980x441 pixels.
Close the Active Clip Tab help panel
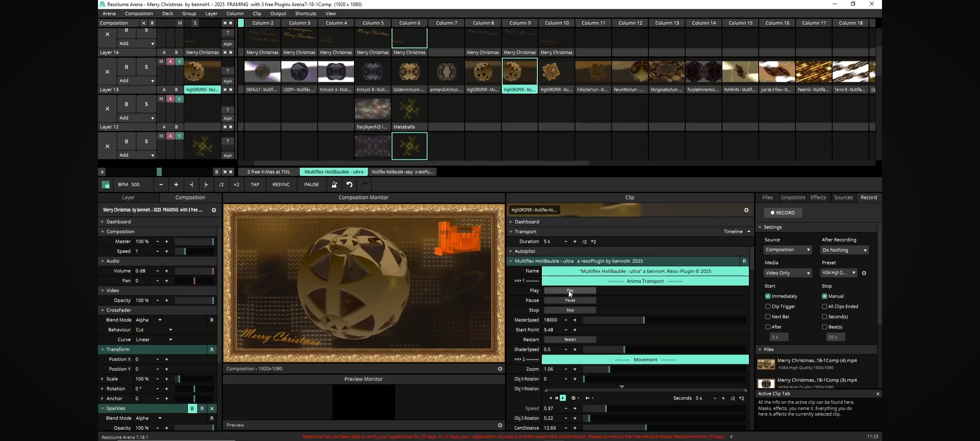coord(878,394)
